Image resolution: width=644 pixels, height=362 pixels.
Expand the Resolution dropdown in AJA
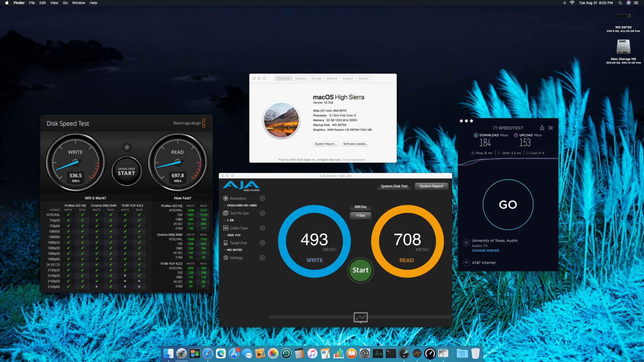262,199
